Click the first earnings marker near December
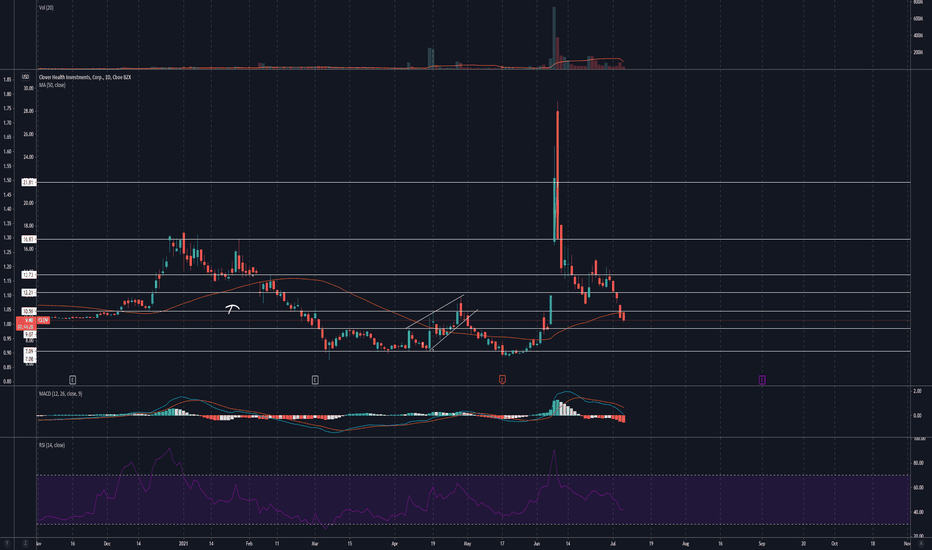This screenshot has height=550, width=932. pyautogui.click(x=73, y=379)
